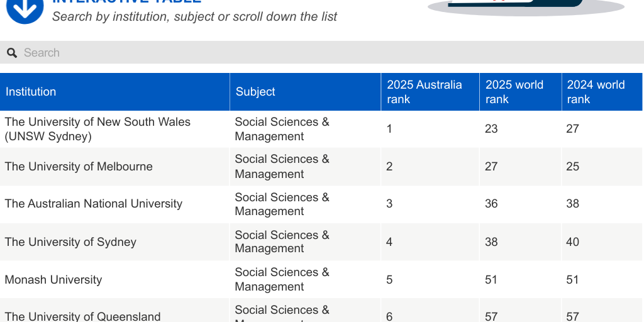Click Australia rank 4 in Sydney row
Viewport: 644px width, 322px height.
coord(389,242)
